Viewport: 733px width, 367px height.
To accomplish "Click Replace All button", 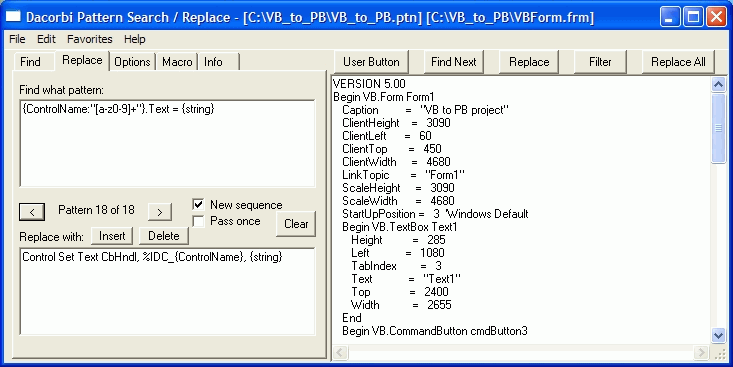I will [x=678, y=62].
